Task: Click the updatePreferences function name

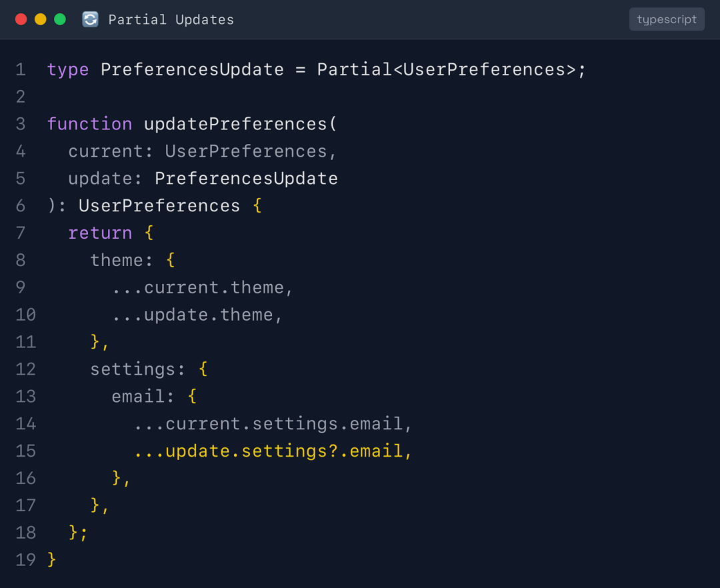Action: coord(236,124)
